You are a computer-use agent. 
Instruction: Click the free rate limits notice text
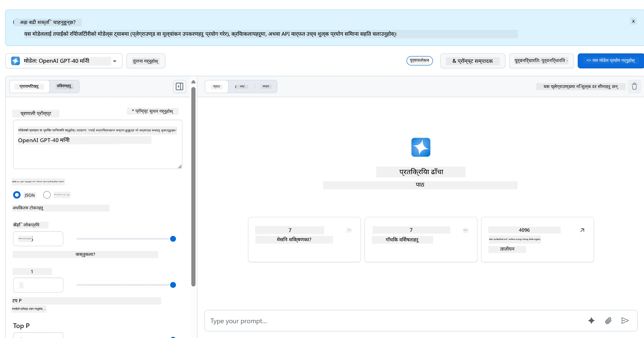(x=580, y=86)
